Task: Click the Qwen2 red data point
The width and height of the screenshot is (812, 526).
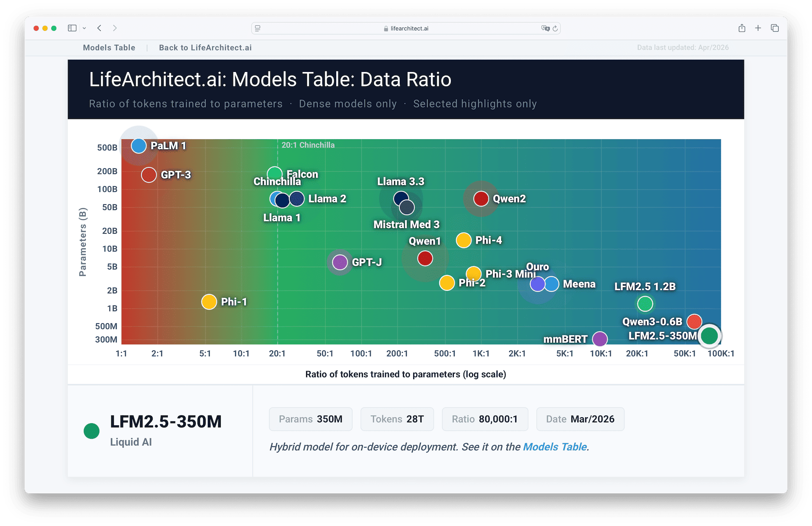Action: 481,198
